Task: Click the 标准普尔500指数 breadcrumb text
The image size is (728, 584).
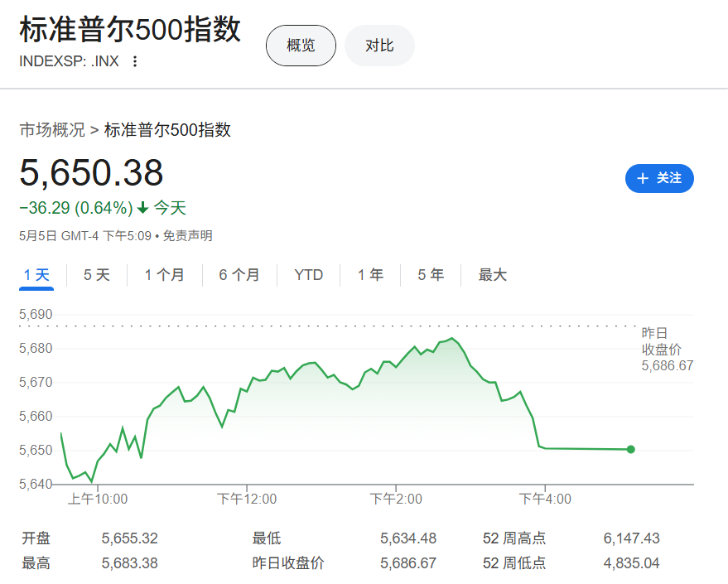Action: (167, 130)
